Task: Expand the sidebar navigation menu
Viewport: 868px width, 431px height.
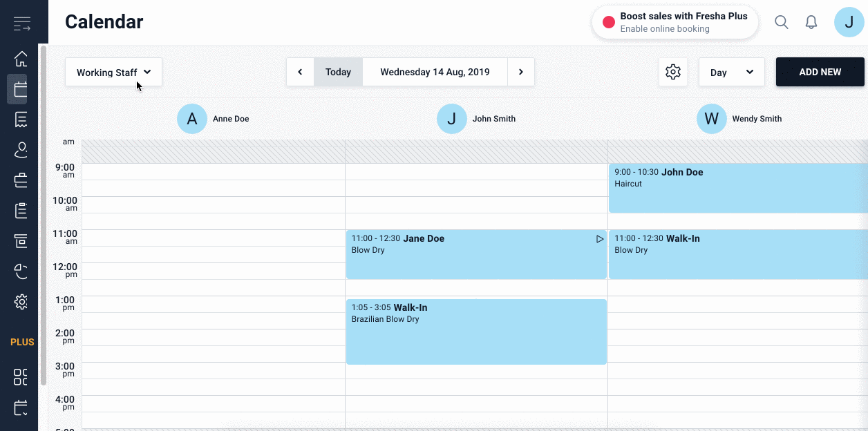Action: tap(21, 24)
